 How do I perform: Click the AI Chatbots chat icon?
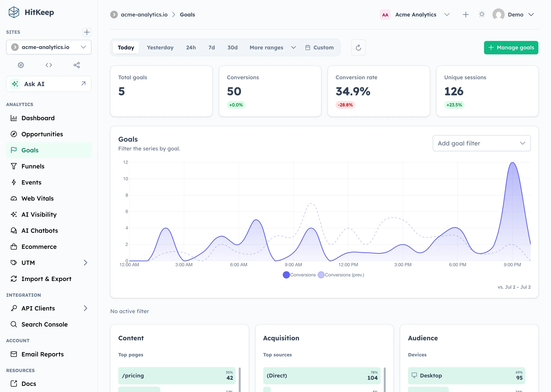[14, 230]
